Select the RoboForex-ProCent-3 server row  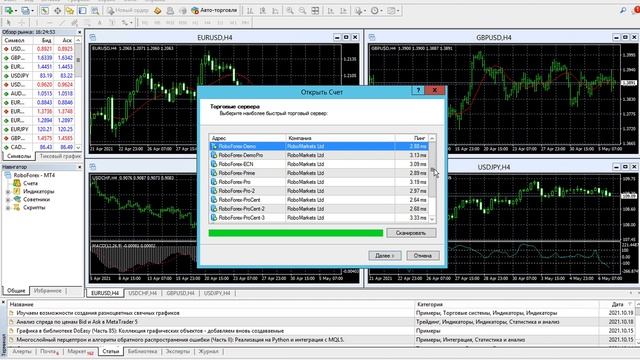coord(319,218)
